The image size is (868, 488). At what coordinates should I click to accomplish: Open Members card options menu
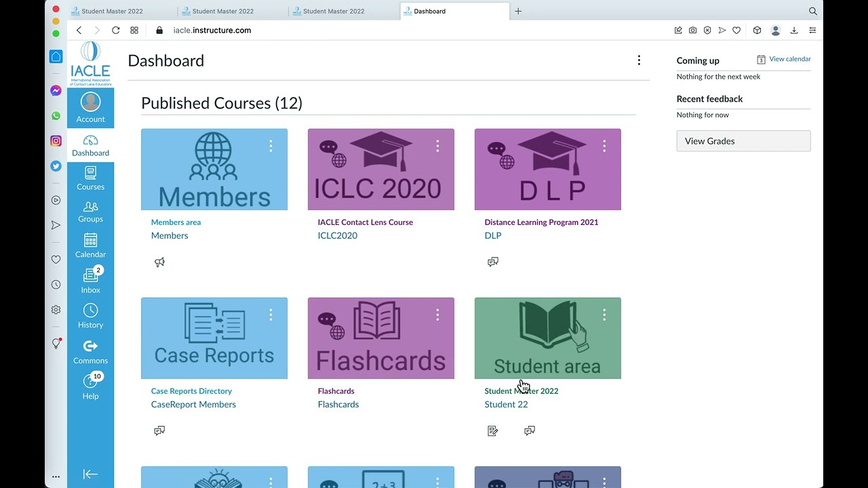coord(271,146)
